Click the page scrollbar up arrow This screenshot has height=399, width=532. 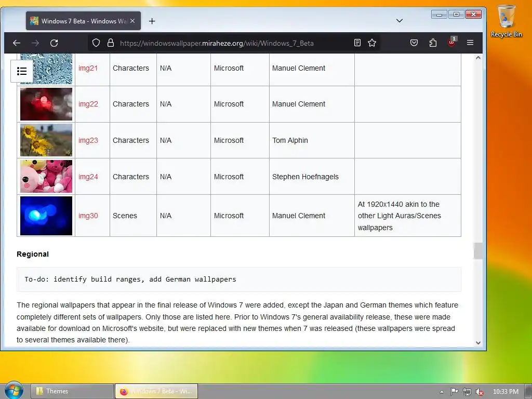[x=478, y=58]
